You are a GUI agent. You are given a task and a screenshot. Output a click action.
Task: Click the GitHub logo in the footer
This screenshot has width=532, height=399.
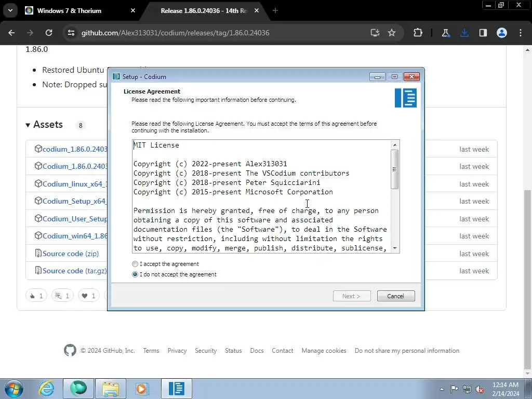coord(70,350)
